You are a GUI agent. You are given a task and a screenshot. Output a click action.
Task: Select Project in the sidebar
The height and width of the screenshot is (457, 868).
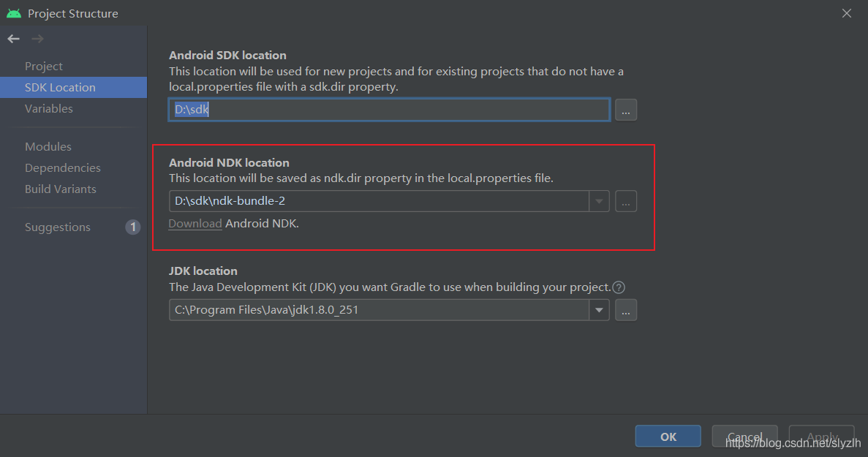(x=44, y=67)
